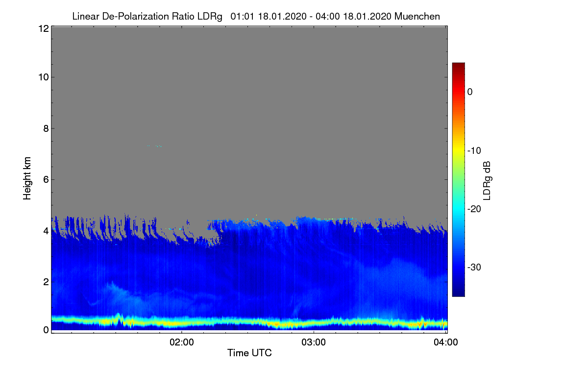Screen dimensions: 588x392
Task: Click the dark red top of the colorbar
Action: [458, 67]
